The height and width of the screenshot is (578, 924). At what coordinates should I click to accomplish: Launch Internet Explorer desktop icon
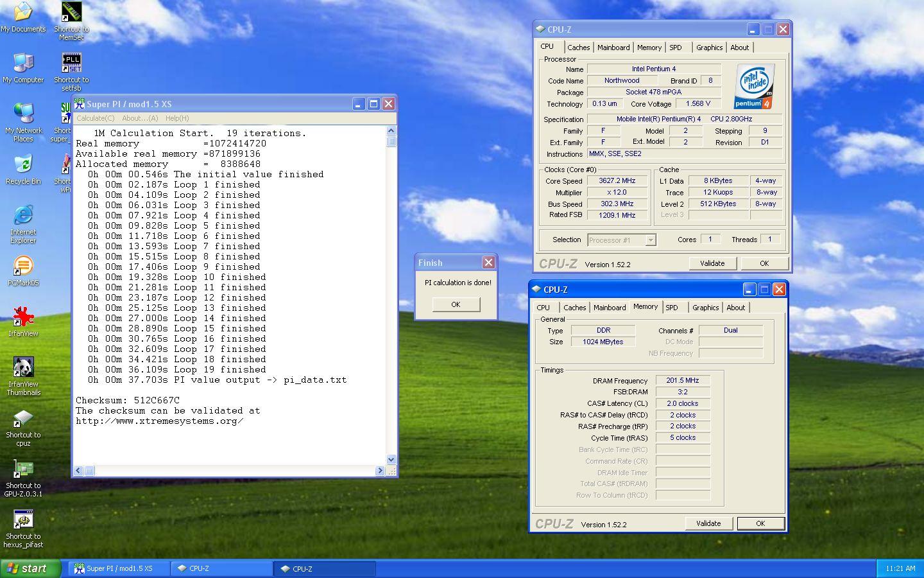[23, 224]
